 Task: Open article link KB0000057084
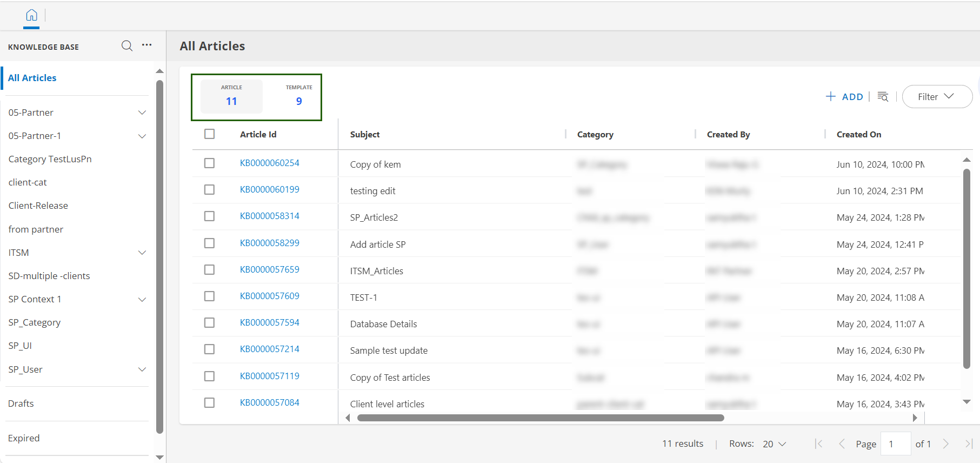pos(270,402)
